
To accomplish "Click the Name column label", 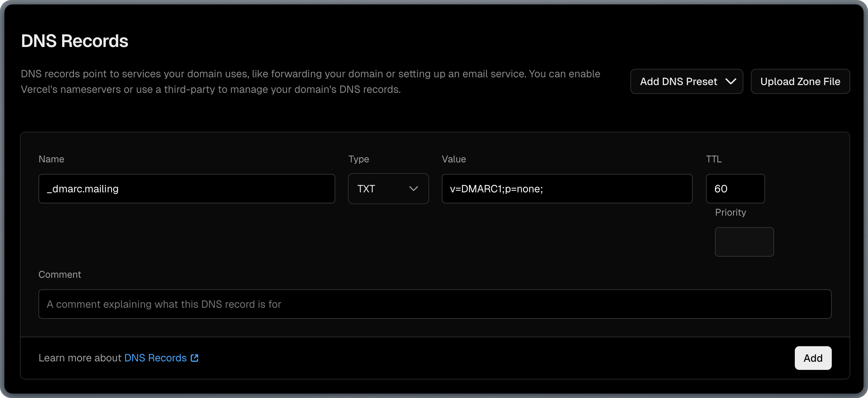I will coord(51,159).
